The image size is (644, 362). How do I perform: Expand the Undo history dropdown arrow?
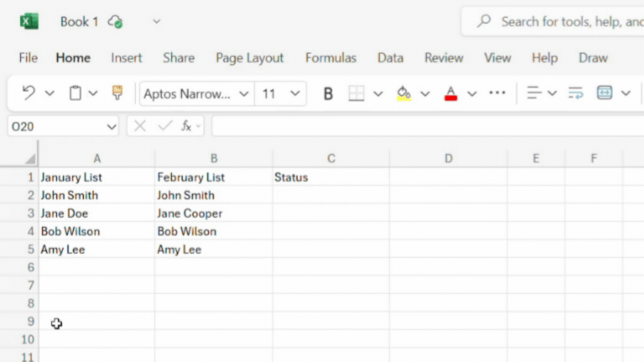pos(49,94)
